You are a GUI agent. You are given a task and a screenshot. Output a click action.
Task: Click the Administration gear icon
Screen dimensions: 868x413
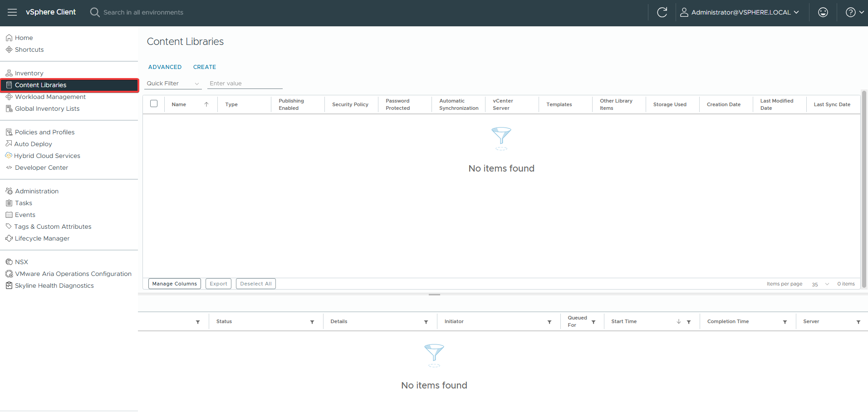(9, 191)
